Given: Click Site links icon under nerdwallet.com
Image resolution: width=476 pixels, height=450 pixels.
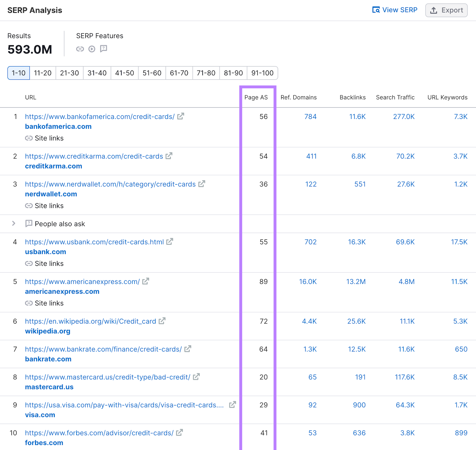Looking at the screenshot, I should tap(29, 206).
